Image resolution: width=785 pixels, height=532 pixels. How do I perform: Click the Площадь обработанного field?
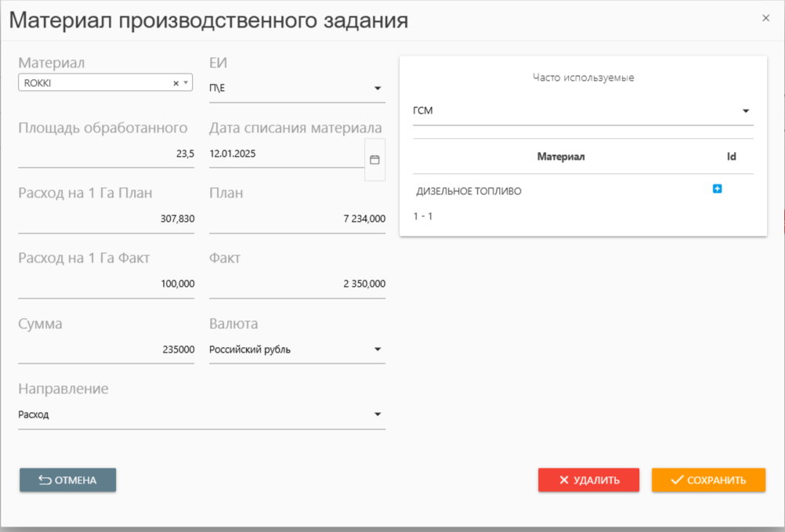coord(106,154)
